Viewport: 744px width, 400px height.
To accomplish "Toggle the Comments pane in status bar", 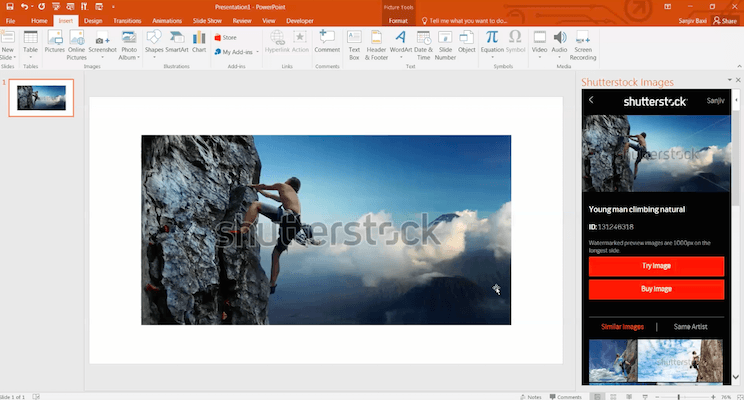I will [x=566, y=397].
